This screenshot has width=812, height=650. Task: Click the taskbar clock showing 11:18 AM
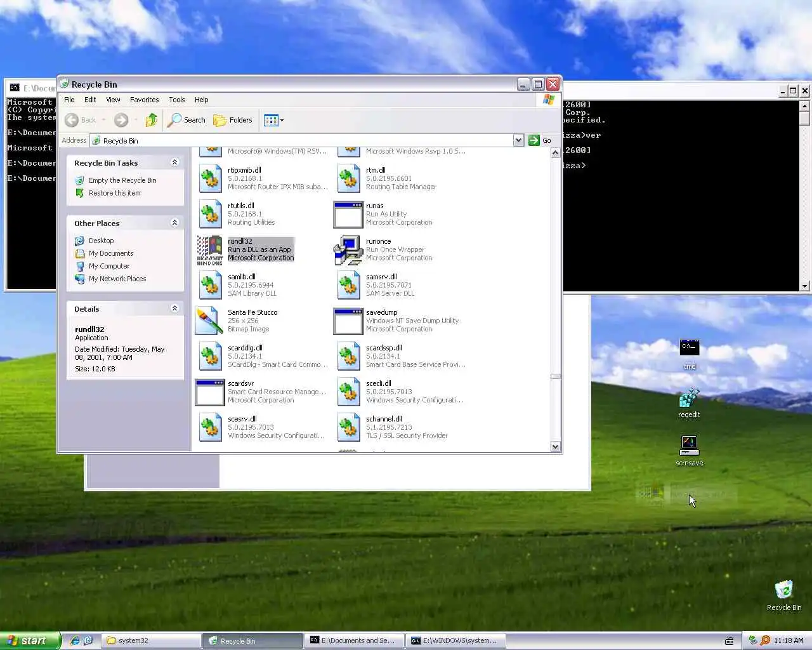789,640
